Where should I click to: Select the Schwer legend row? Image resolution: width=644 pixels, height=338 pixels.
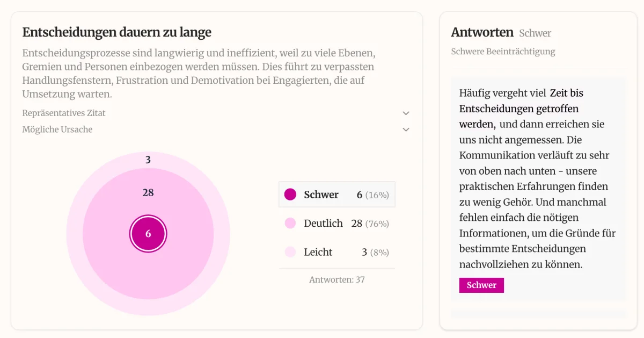point(336,195)
